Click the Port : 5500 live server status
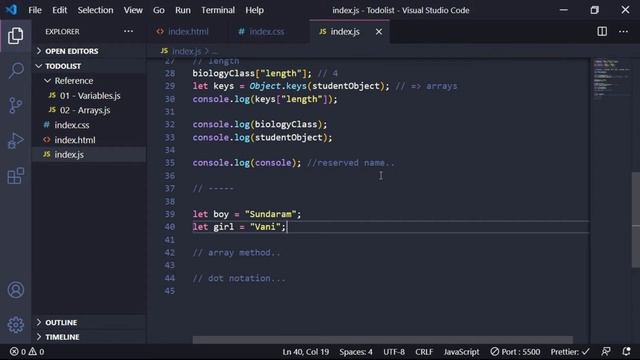Image resolution: width=640 pixels, height=360 pixels. 515,351
